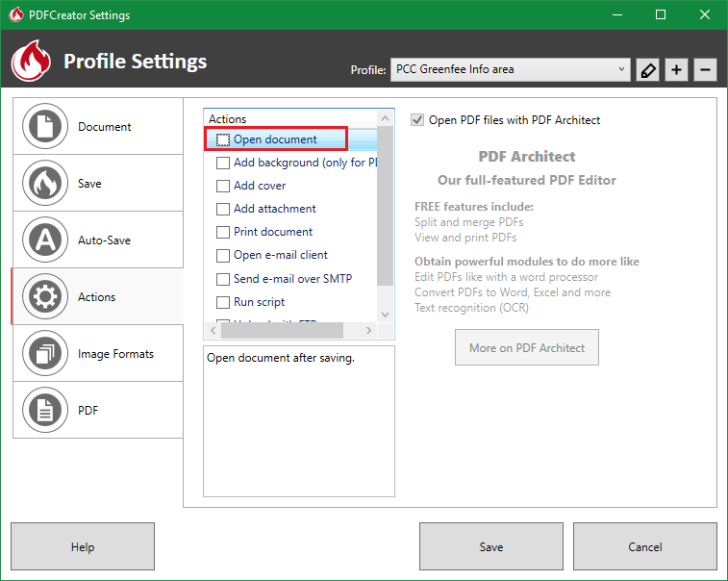Click the Auto-Save circled A icon

(44, 240)
